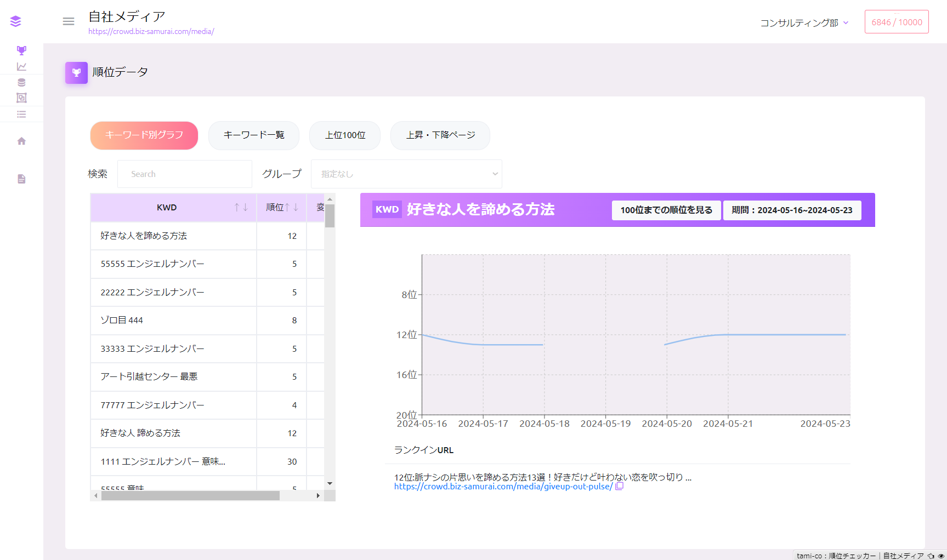Expand the コンサルティング部 department dropdown

click(804, 22)
